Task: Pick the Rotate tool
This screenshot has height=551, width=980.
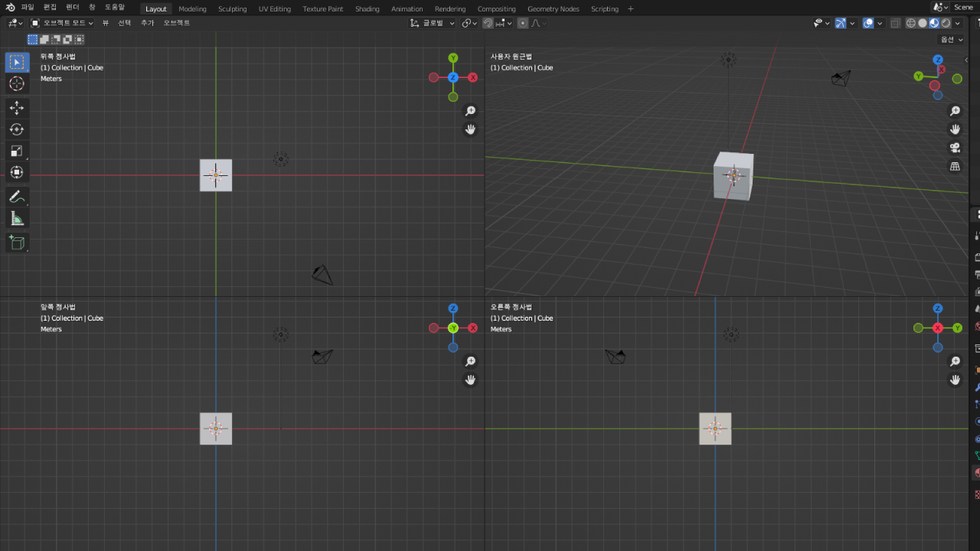Action: (x=16, y=129)
